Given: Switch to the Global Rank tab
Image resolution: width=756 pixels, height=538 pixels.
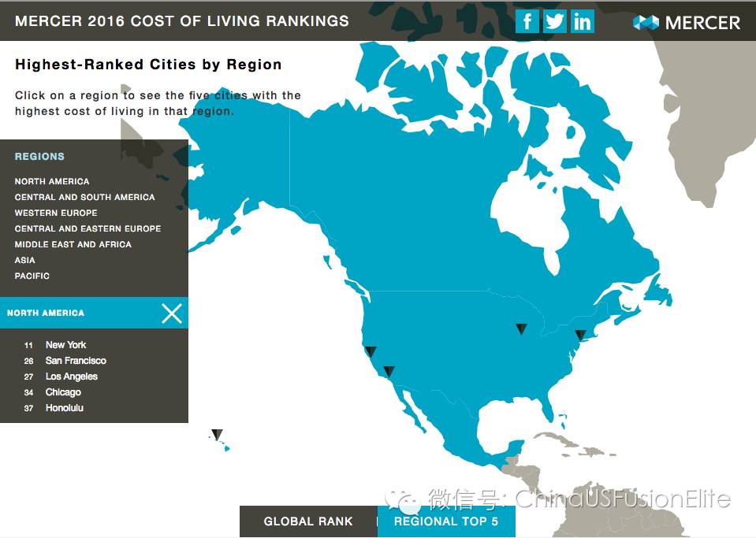Looking at the screenshot, I should (308, 521).
